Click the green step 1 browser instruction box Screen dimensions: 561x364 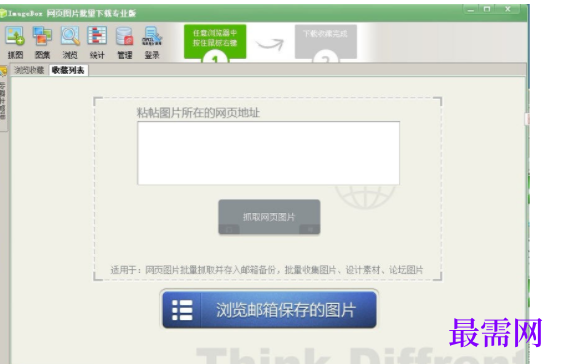(x=215, y=42)
